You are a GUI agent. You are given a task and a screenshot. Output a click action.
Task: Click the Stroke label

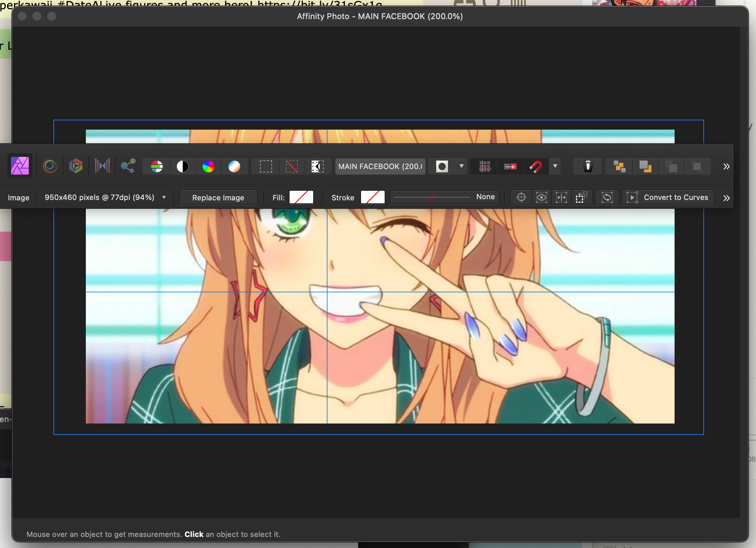343,198
